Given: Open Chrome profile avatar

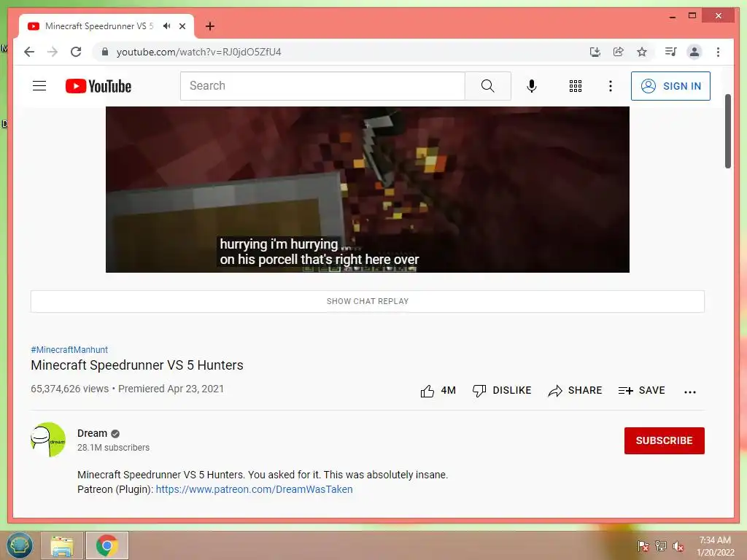Looking at the screenshot, I should 694,52.
